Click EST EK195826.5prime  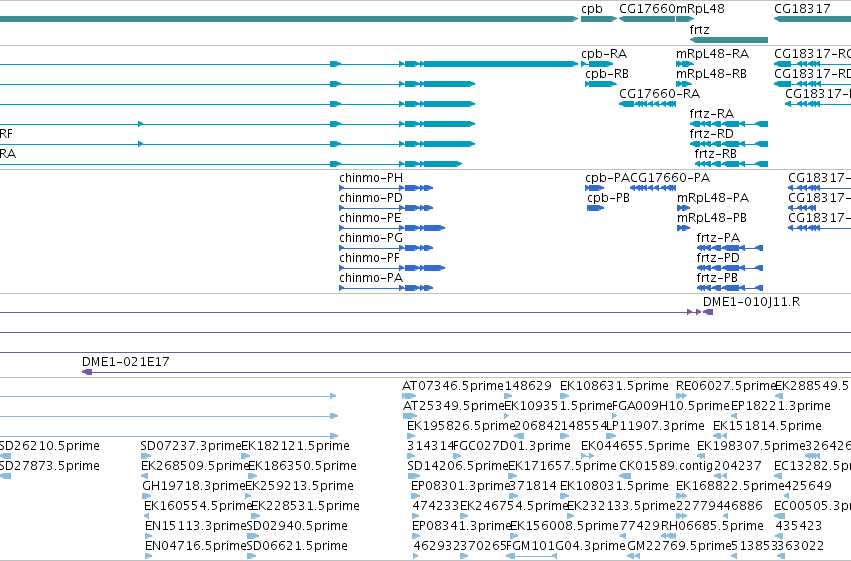411,436
